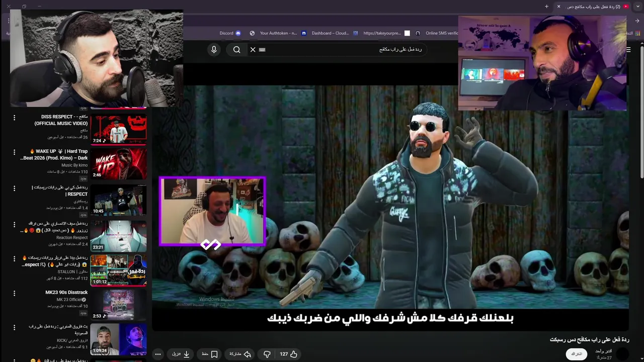
Task: Open the Music By kimo channel name
Action: [74, 165]
